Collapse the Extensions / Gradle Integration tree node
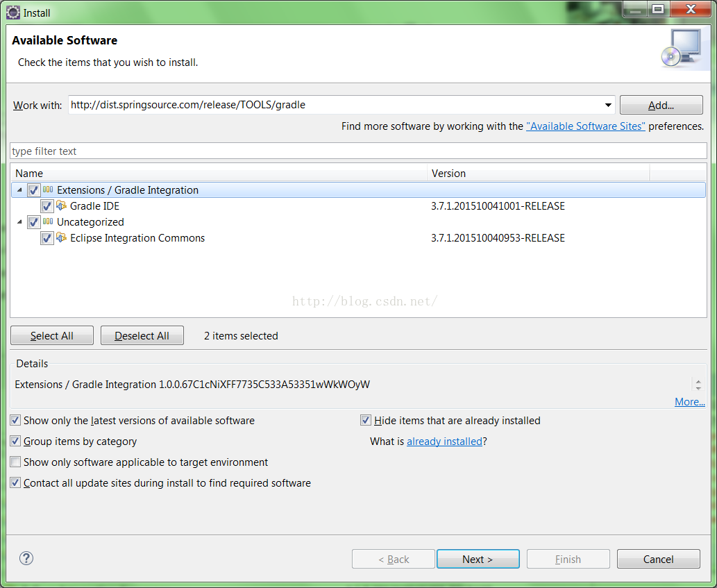Viewport: 717px width, 588px height. point(19,190)
